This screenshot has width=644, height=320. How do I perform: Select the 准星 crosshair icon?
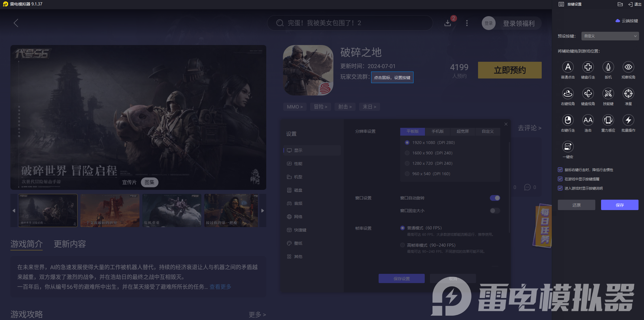click(x=628, y=94)
